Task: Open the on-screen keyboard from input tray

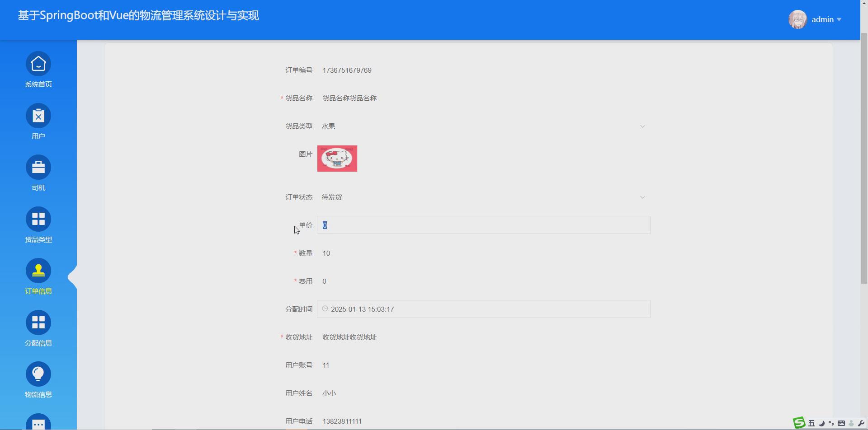Action: point(841,423)
